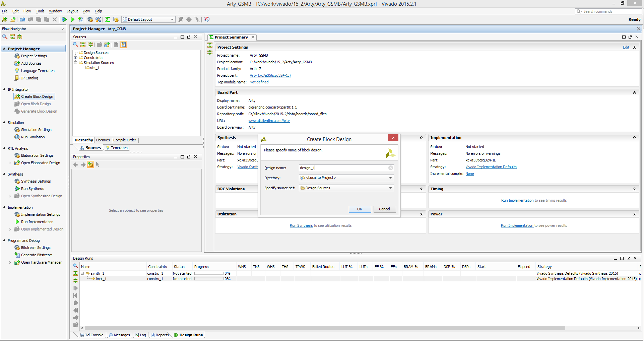644x341 pixels.
Task: Click Generate Bitstream in Flow Navigator
Action: click(x=37, y=255)
